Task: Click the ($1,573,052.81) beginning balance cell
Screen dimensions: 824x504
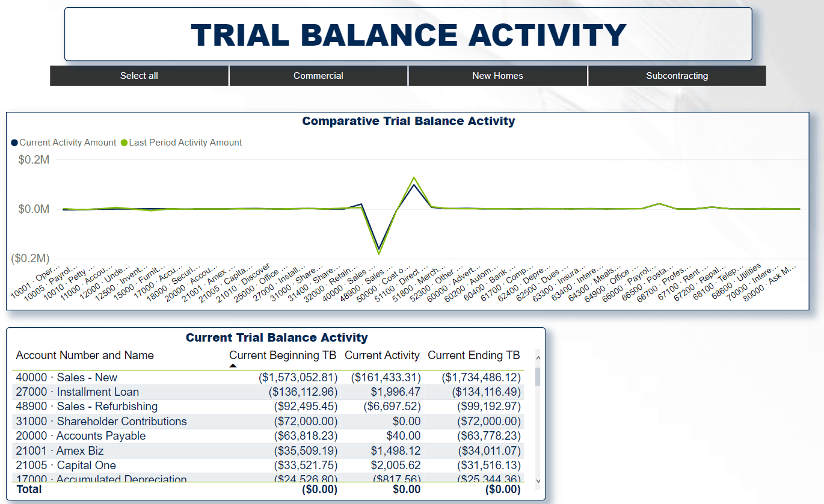Action: pos(298,378)
